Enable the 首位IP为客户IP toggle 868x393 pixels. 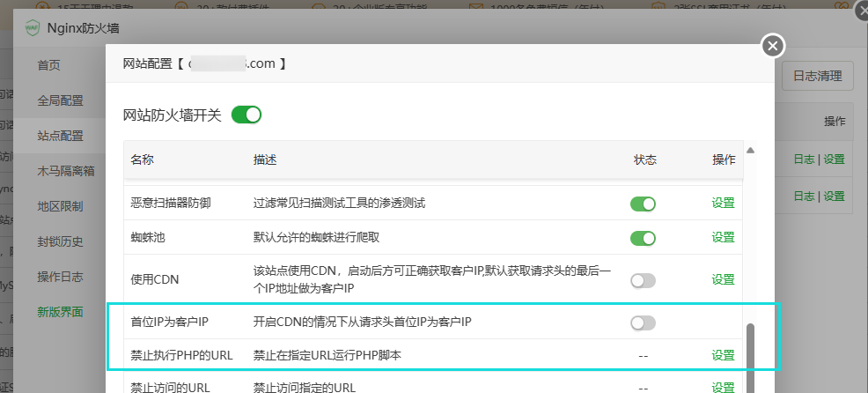pyautogui.click(x=643, y=323)
